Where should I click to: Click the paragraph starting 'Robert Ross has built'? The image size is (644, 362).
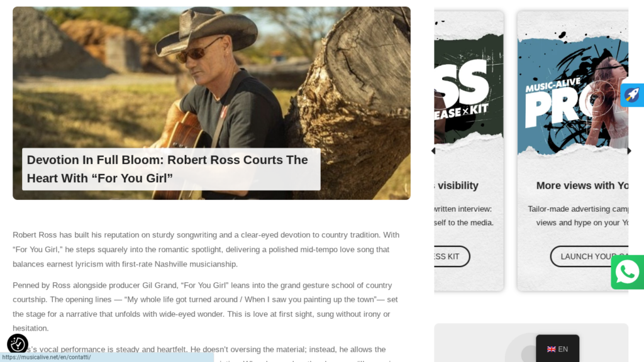point(206,250)
